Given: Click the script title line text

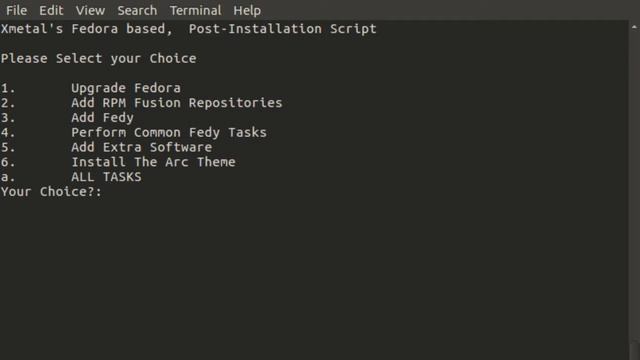Looking at the screenshot, I should (189, 29).
